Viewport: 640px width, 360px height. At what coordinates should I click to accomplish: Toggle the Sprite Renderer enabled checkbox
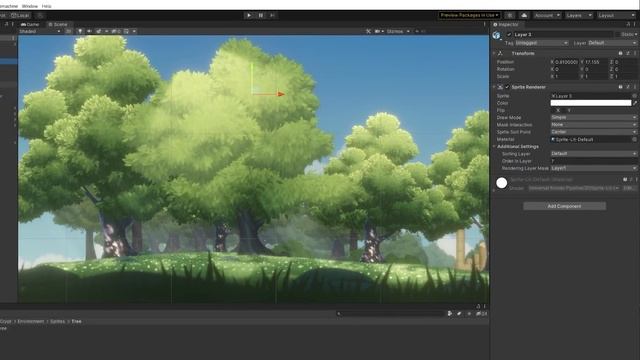tap(507, 87)
